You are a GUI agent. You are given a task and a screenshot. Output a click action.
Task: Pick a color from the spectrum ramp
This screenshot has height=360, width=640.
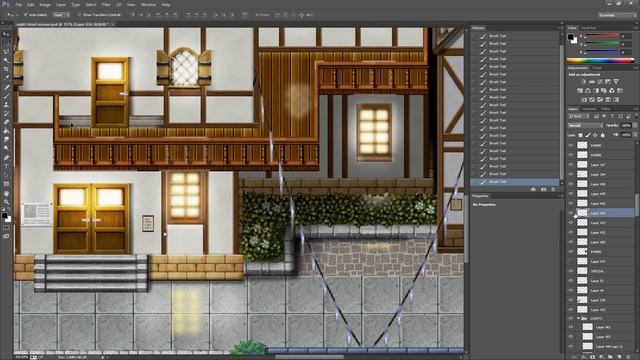pyautogui.click(x=600, y=60)
